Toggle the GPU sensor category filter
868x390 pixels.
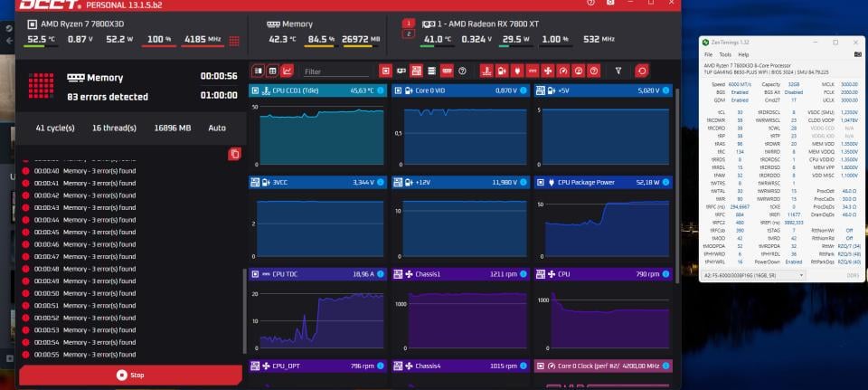tap(401, 71)
